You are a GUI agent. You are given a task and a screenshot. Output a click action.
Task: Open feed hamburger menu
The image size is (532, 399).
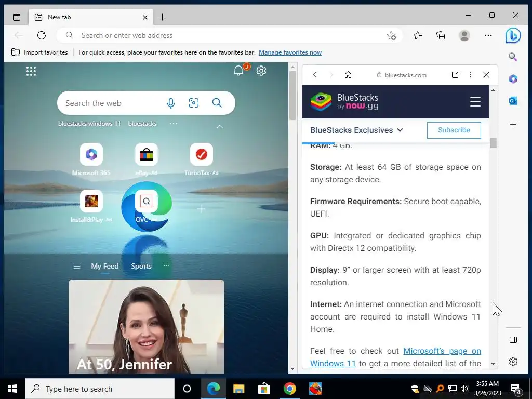coord(77,267)
